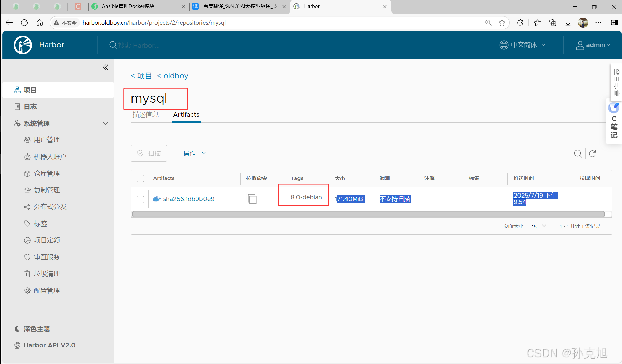The width and height of the screenshot is (622, 364).
Task: Go to 仓库管理 registries
Action: [x=47, y=174]
